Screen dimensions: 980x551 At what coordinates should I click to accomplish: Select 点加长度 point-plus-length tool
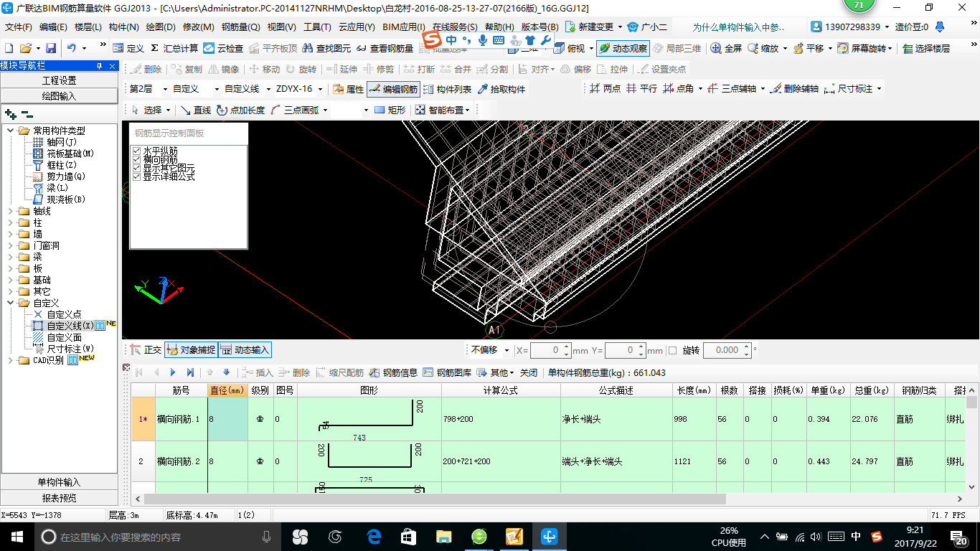pos(240,110)
